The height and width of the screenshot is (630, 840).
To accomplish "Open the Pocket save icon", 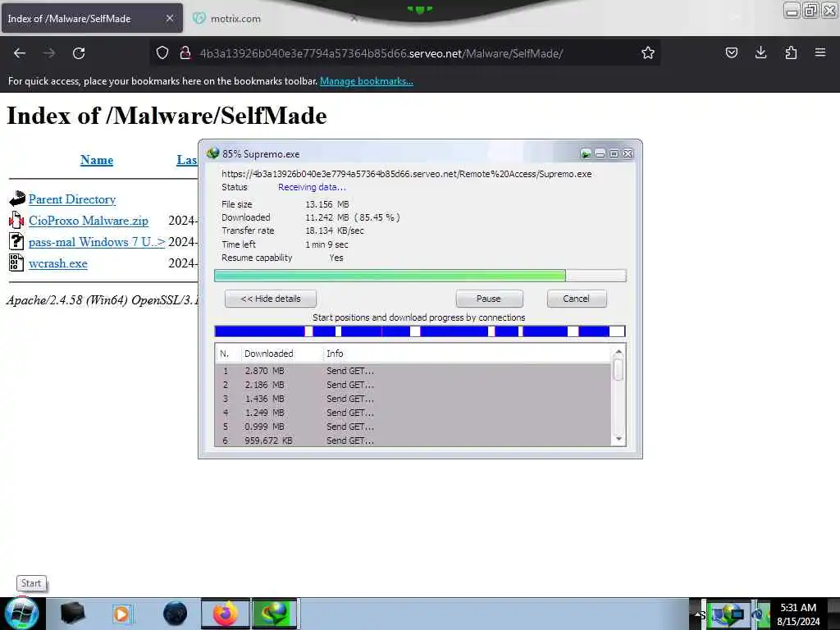I will (x=731, y=52).
